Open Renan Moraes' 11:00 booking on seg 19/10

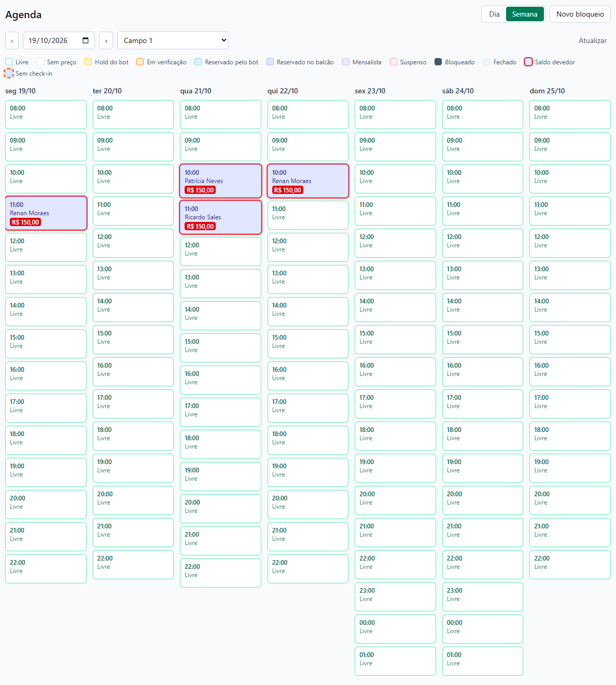(46, 213)
